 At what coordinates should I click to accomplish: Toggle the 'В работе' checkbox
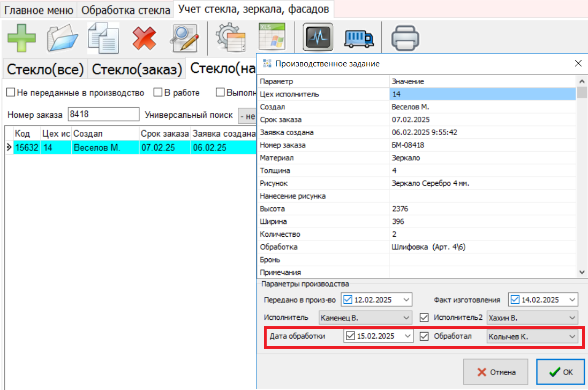point(158,93)
